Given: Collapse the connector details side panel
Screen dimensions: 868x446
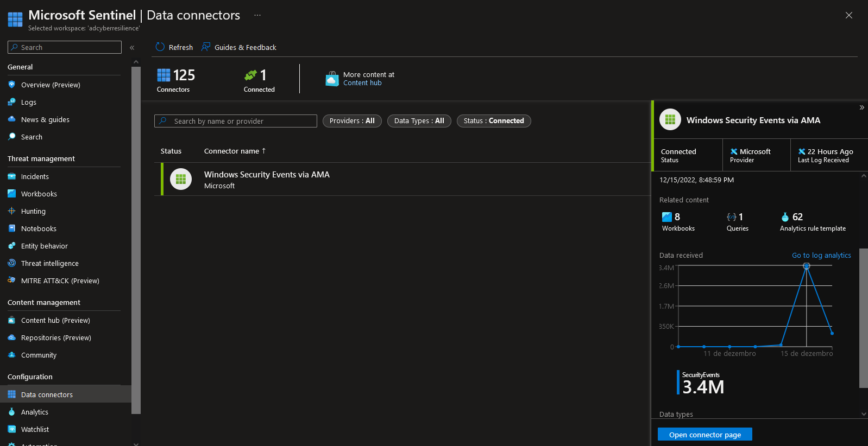Looking at the screenshot, I should (861, 107).
